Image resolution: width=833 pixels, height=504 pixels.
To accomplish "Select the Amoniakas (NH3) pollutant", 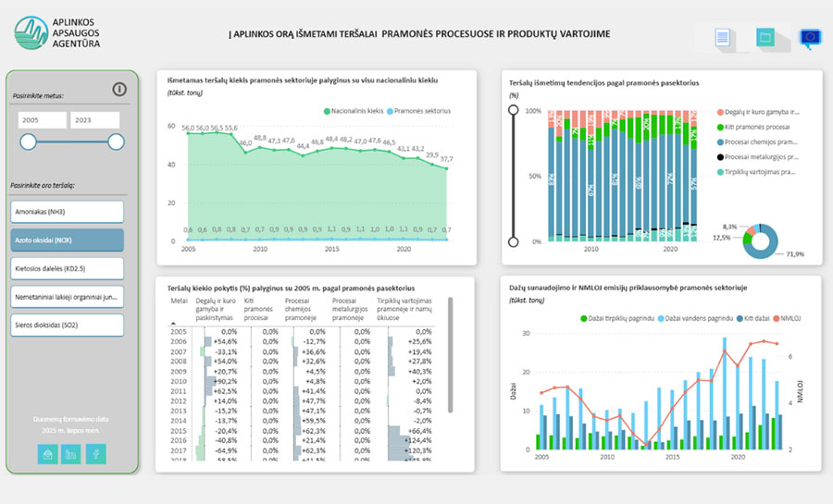I will (x=67, y=212).
